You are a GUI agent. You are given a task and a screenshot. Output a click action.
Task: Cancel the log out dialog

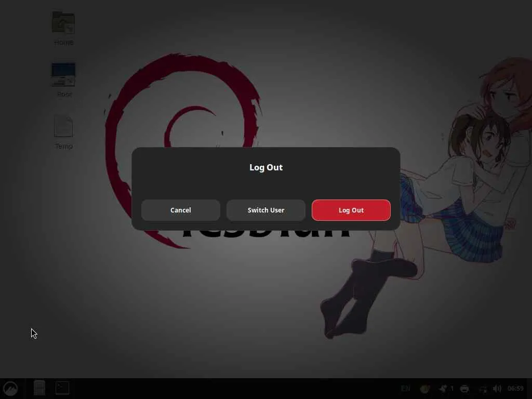coord(180,210)
